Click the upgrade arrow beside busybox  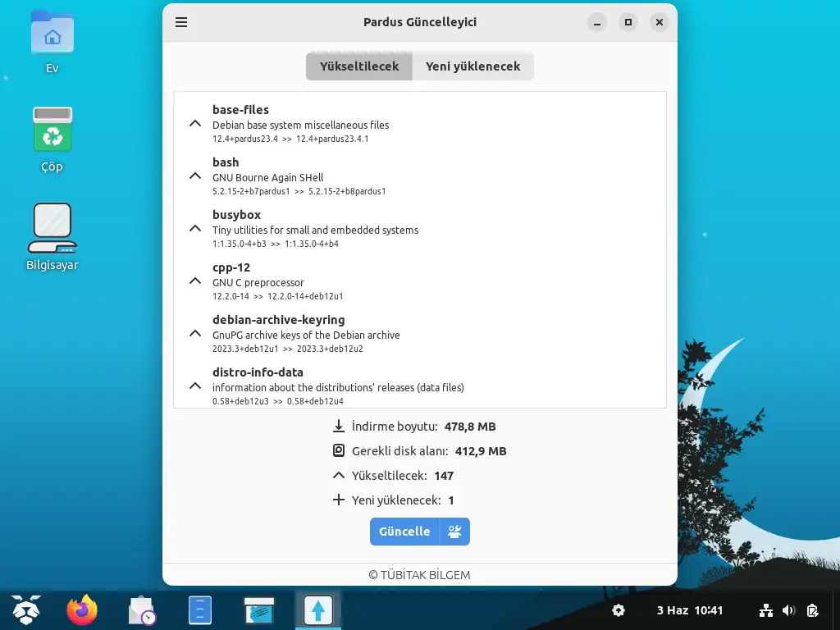195,229
